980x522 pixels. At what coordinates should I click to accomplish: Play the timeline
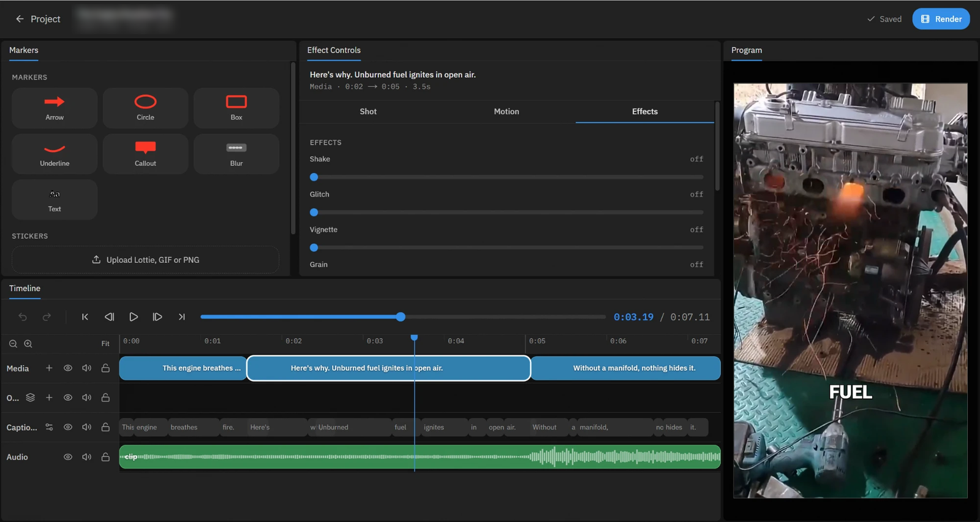[134, 317]
